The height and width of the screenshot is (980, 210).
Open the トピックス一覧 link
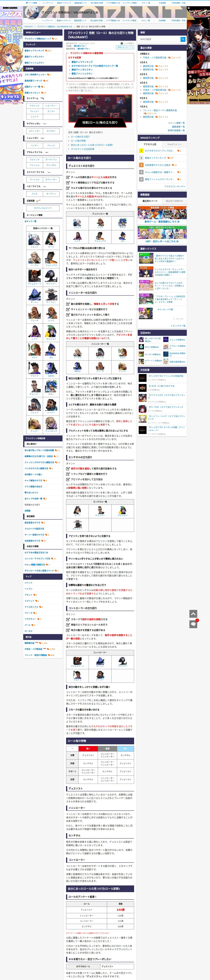coord(178,326)
